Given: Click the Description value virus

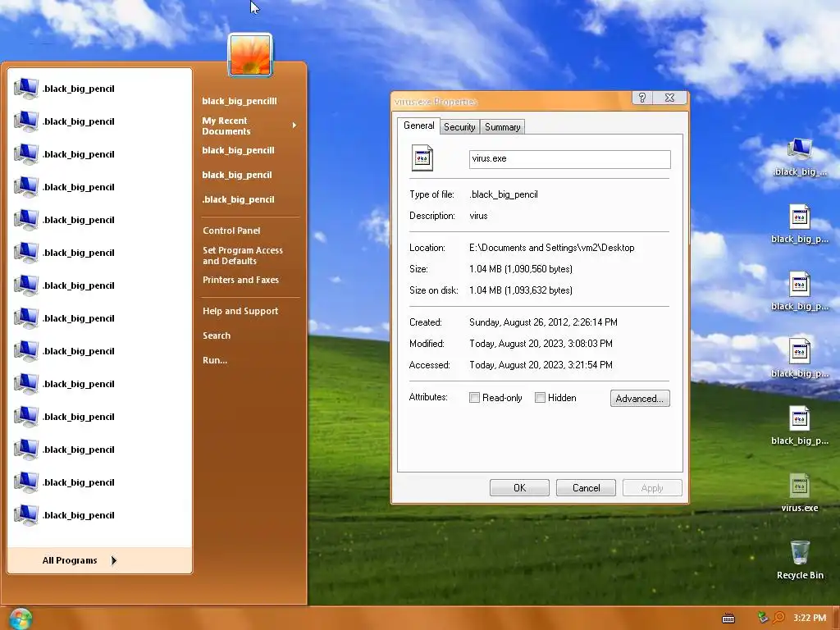Looking at the screenshot, I should click(x=478, y=216).
